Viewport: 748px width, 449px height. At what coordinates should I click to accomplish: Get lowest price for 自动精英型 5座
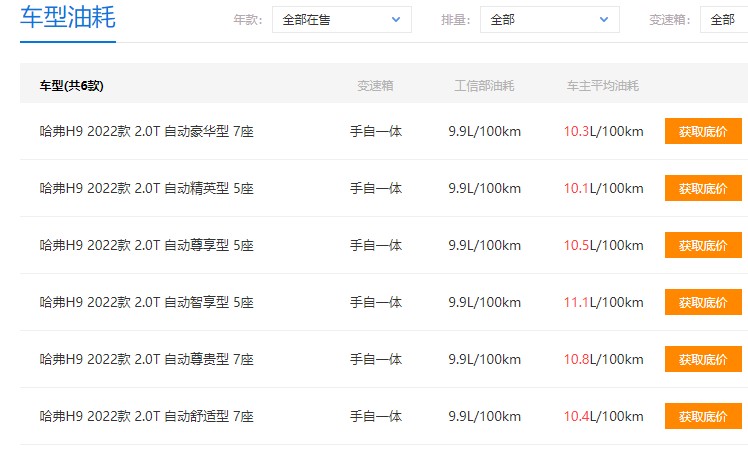[x=703, y=188]
